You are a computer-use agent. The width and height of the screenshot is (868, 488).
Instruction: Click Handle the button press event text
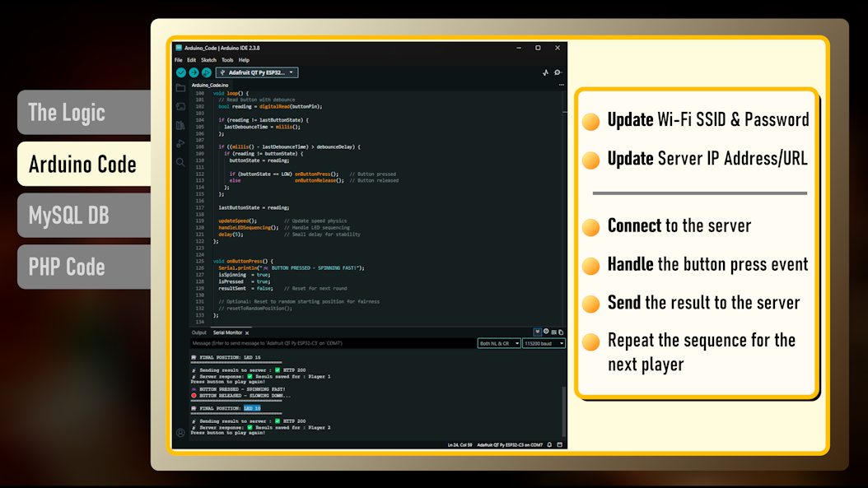click(x=707, y=264)
